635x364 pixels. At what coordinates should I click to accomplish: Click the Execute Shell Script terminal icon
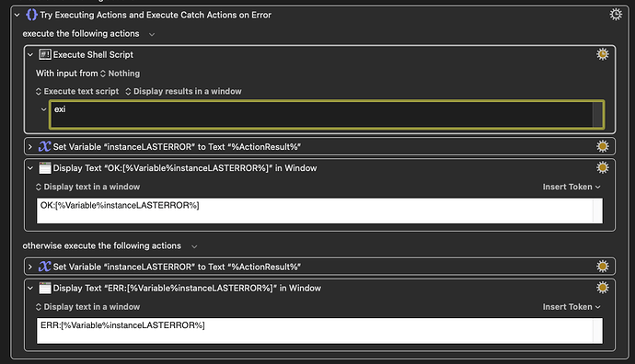coord(45,54)
